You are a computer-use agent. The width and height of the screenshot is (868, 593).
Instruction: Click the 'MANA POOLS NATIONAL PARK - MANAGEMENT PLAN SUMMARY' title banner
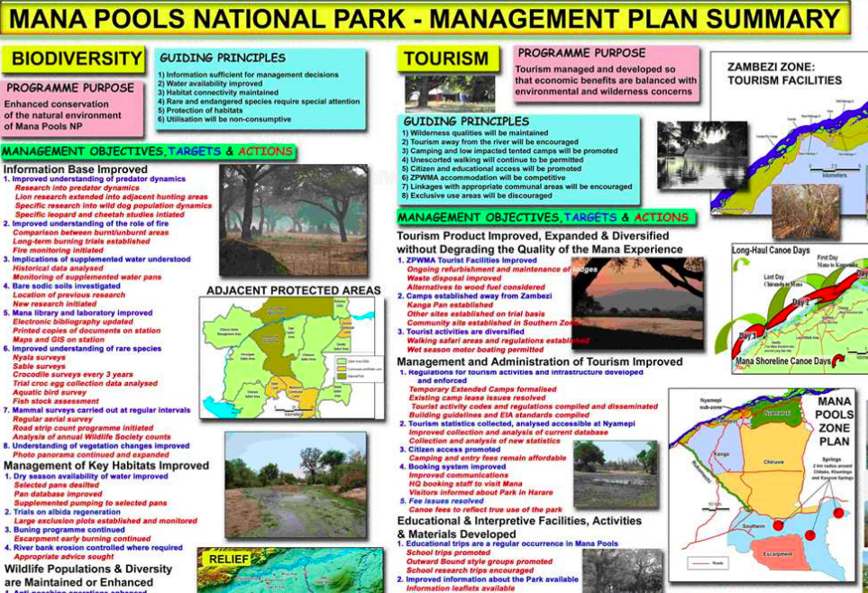(x=425, y=19)
